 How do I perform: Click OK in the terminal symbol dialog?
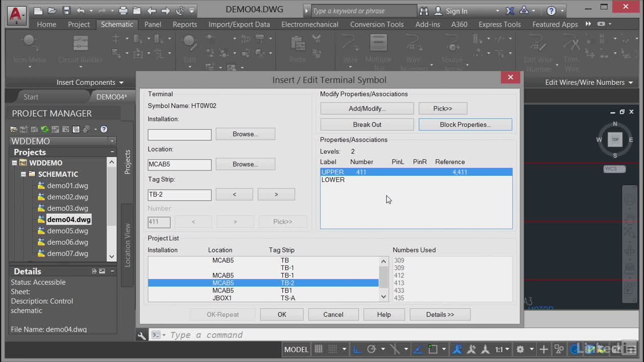pos(282,314)
